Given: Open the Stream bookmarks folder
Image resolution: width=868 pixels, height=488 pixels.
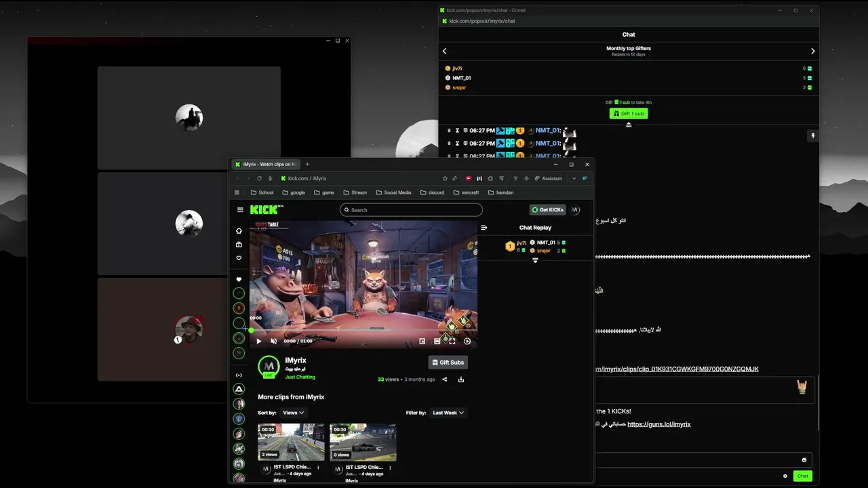Looking at the screenshot, I should point(355,192).
